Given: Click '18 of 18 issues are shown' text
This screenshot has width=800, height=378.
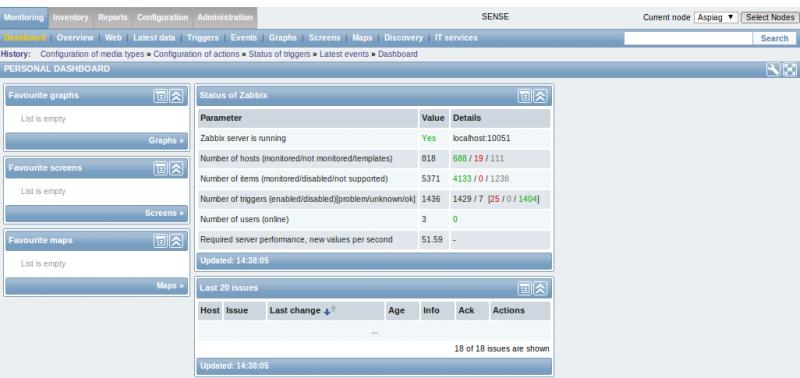Looking at the screenshot, I should click(502, 349).
